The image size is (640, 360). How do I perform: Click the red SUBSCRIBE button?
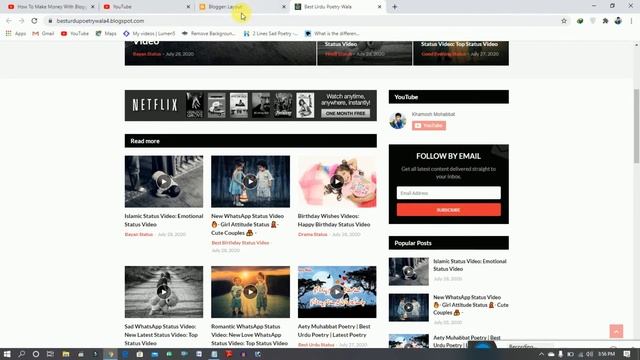pos(449,210)
